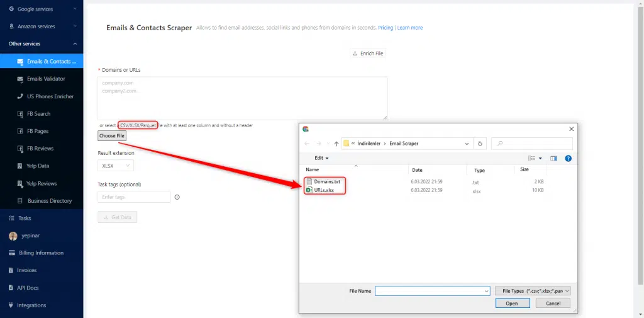Select the Domains.txt file
Viewport: 644px width, 318px height.
click(327, 181)
